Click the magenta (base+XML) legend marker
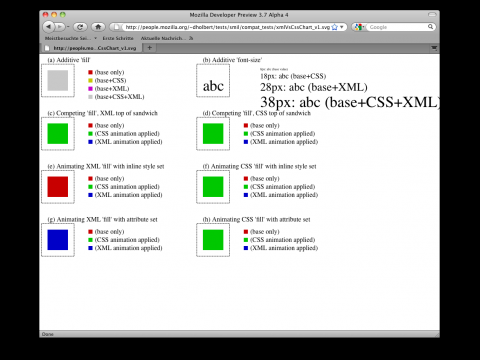This screenshot has width=480, height=360. click(90, 89)
